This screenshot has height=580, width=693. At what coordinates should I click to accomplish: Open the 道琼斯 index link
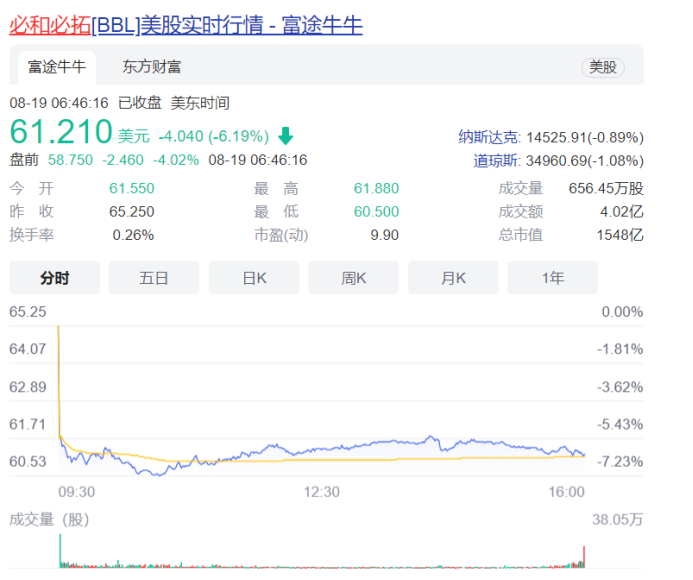point(495,160)
